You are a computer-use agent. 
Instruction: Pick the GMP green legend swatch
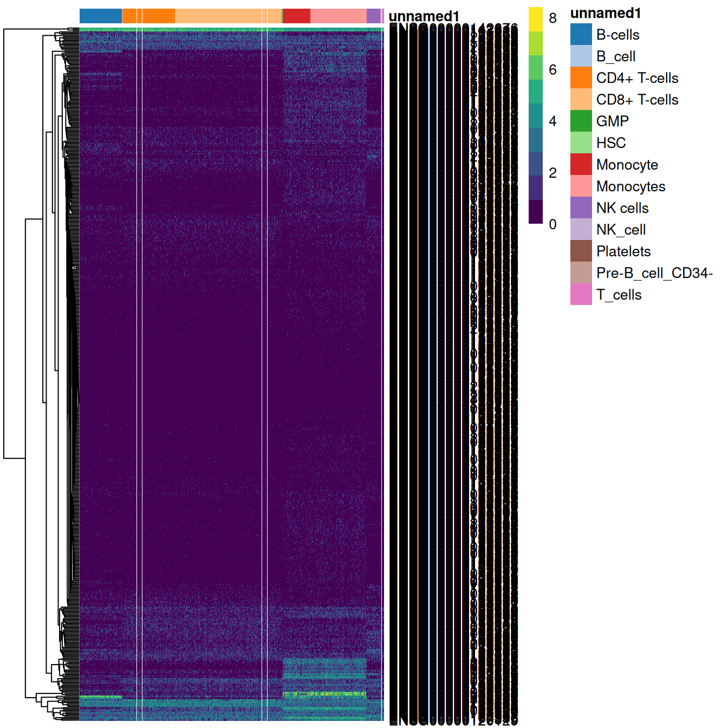click(581, 121)
